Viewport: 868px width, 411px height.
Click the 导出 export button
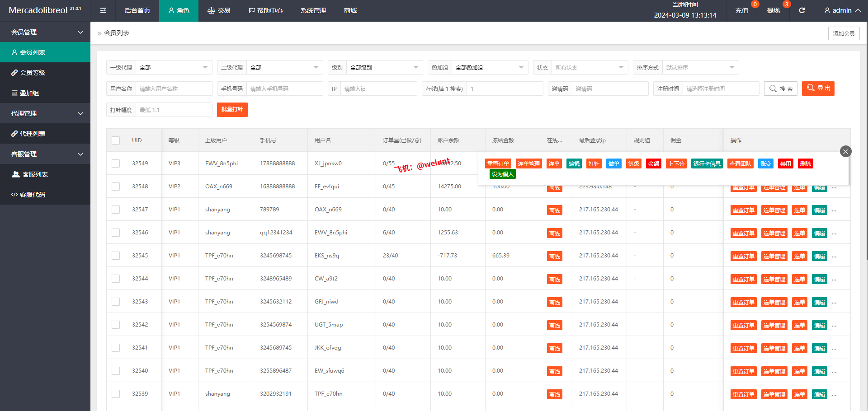tap(818, 89)
